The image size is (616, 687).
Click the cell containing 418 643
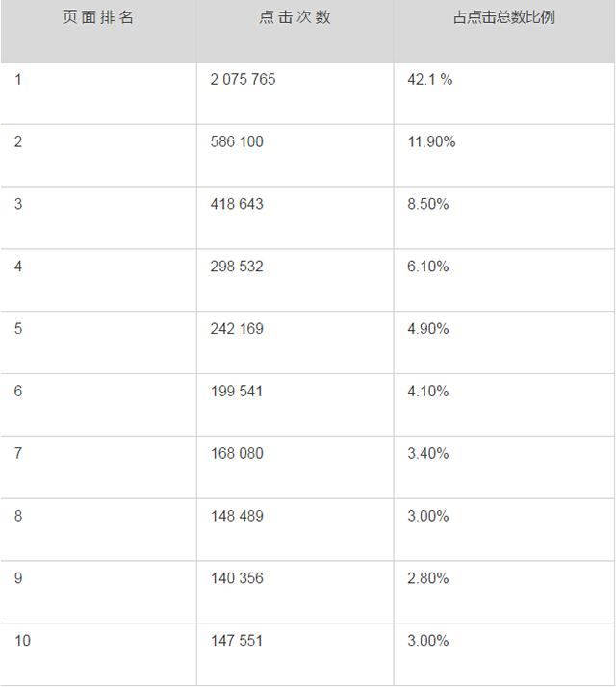point(236,205)
